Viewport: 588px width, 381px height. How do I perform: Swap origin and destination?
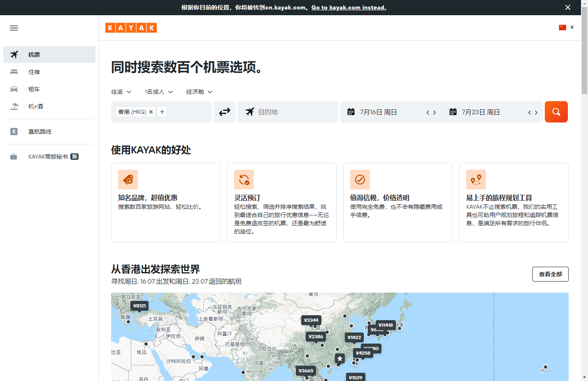pyautogui.click(x=225, y=112)
